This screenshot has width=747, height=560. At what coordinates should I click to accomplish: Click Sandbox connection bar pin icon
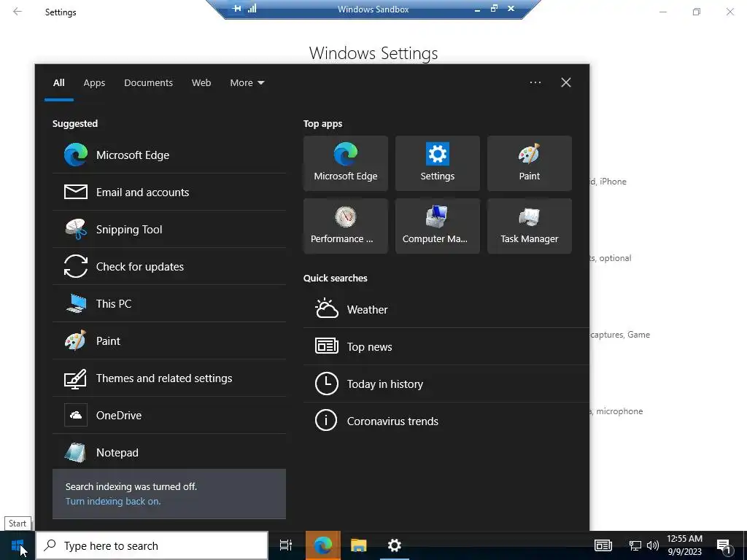(x=236, y=9)
